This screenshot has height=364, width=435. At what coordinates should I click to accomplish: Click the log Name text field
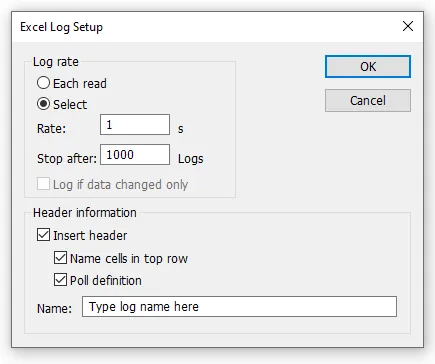(239, 306)
